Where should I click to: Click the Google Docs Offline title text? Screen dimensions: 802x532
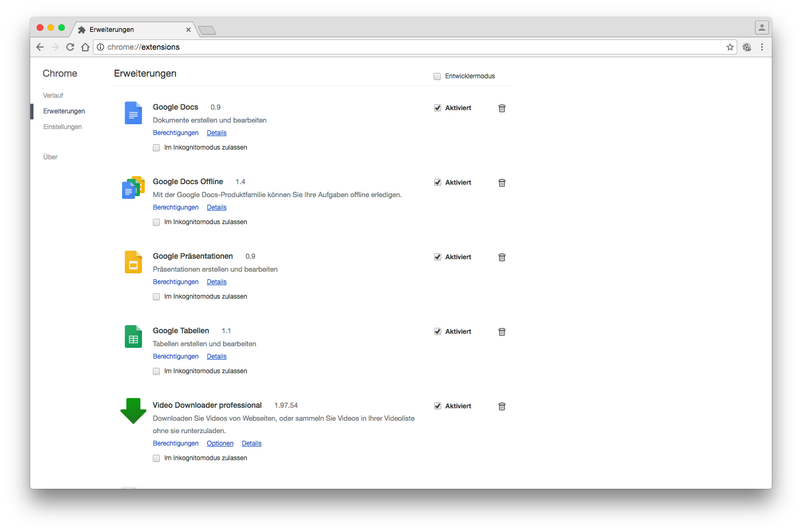pos(188,181)
